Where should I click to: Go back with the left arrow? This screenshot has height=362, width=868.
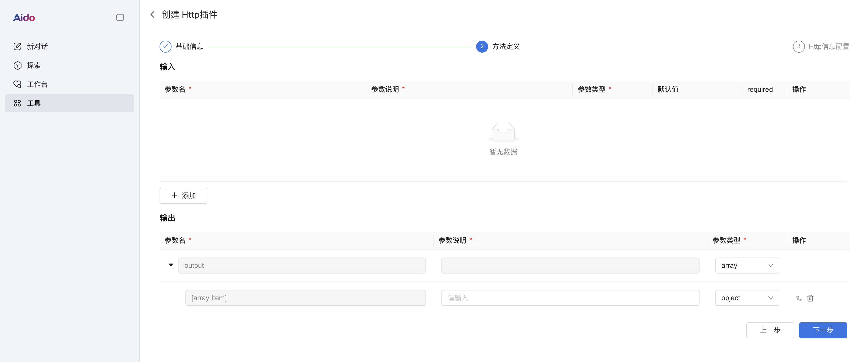[153, 14]
